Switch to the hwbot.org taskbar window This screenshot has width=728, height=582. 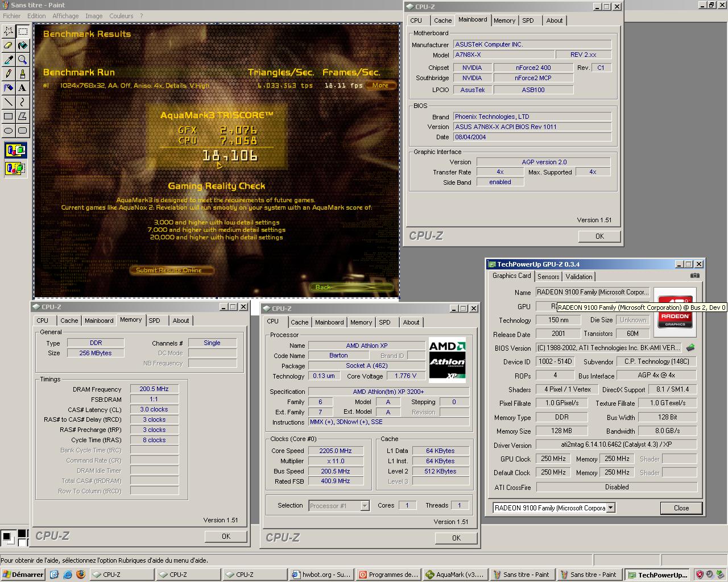click(x=321, y=575)
